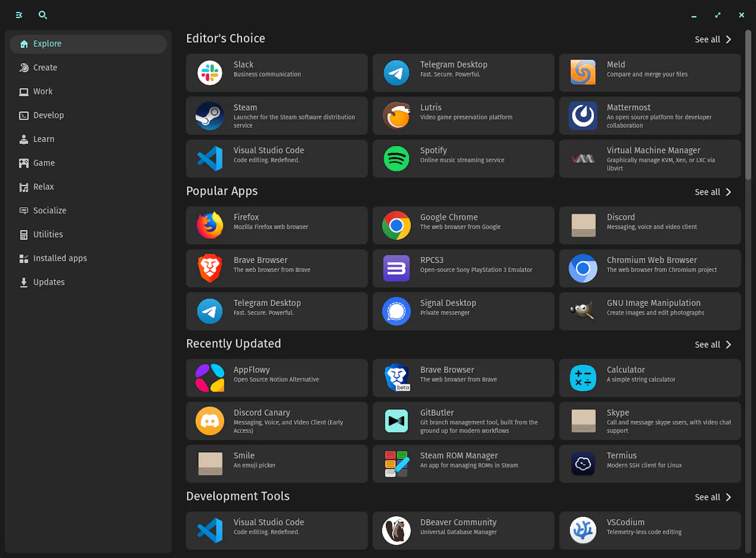The height and width of the screenshot is (558, 756).
Task: Click the sidebar collapse icon top left
Action: pyautogui.click(x=19, y=15)
